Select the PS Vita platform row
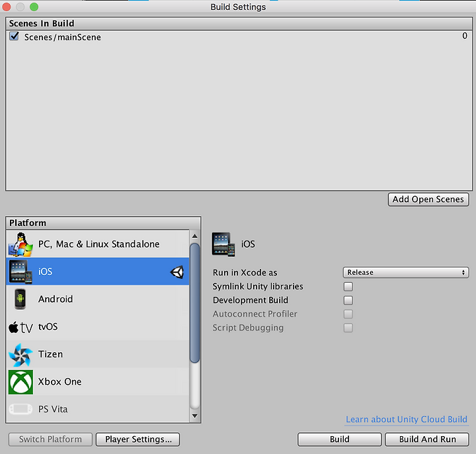The image size is (476, 454). [97, 409]
